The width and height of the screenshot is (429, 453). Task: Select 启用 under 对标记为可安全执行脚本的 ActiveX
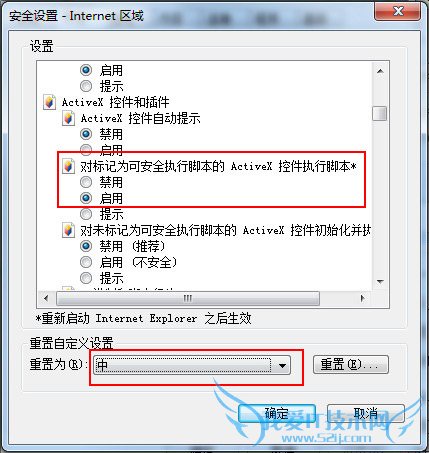point(86,198)
